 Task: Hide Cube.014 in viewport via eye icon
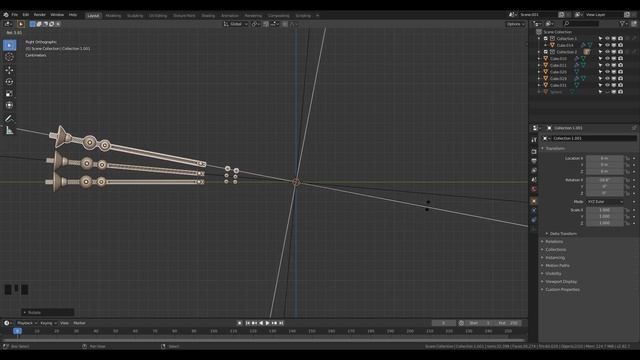[607, 45]
